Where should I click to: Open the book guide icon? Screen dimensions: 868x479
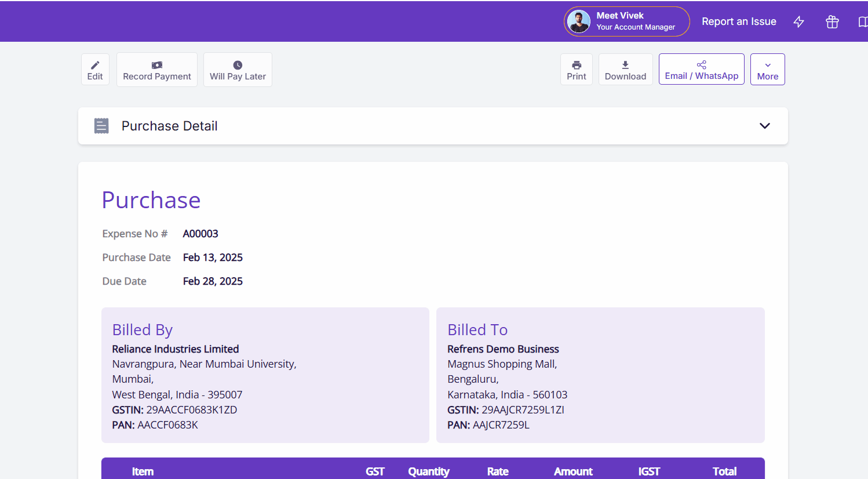(x=863, y=21)
